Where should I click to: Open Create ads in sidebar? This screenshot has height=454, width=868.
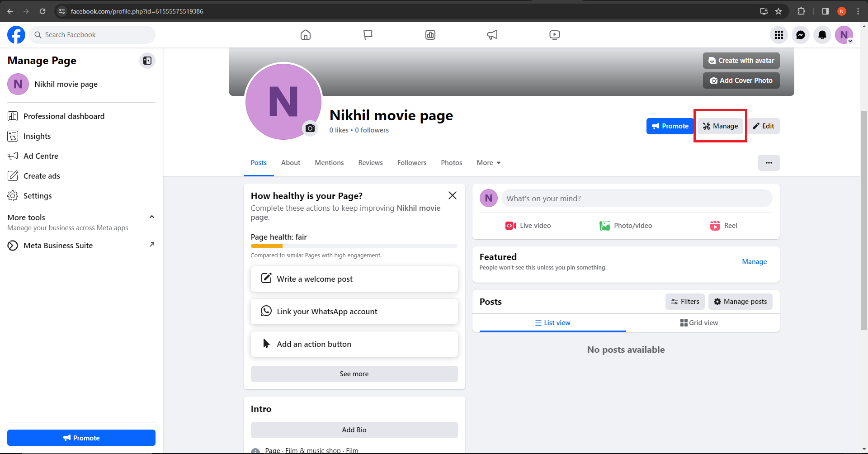pos(81,176)
